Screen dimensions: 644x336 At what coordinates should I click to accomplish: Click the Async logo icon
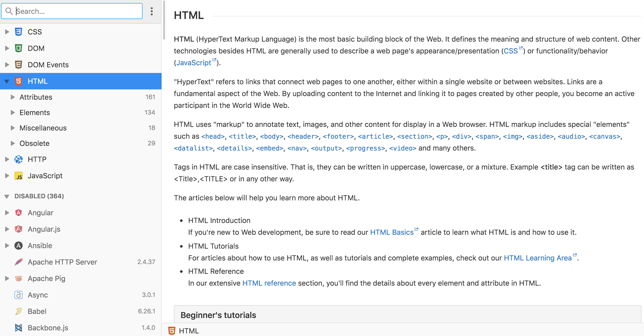[19, 295]
